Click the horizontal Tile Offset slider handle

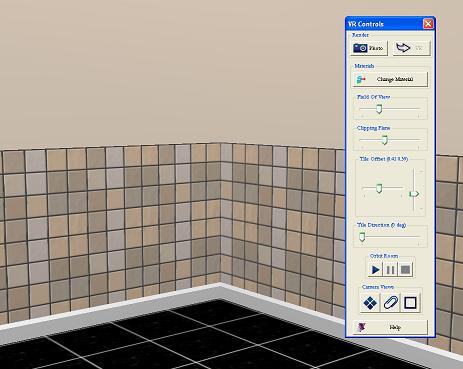[379, 188]
